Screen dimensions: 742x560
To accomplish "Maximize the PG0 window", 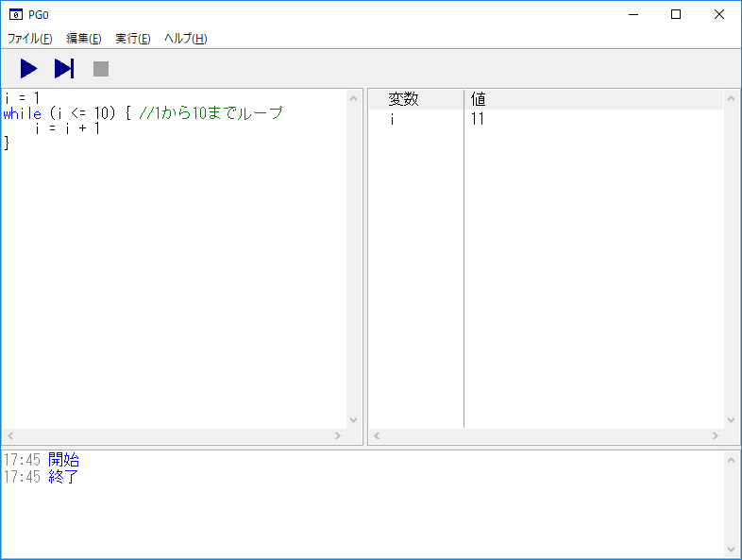I will point(676,15).
